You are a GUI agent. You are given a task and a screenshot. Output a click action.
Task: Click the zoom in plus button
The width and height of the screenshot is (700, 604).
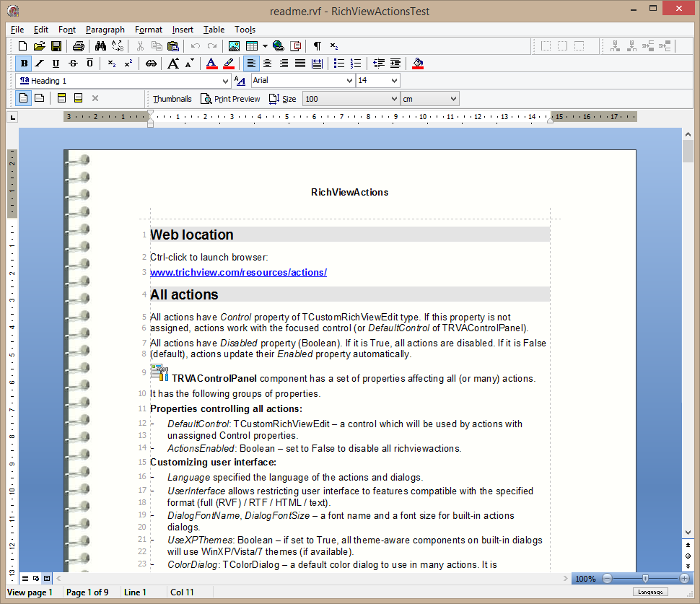coord(684,579)
